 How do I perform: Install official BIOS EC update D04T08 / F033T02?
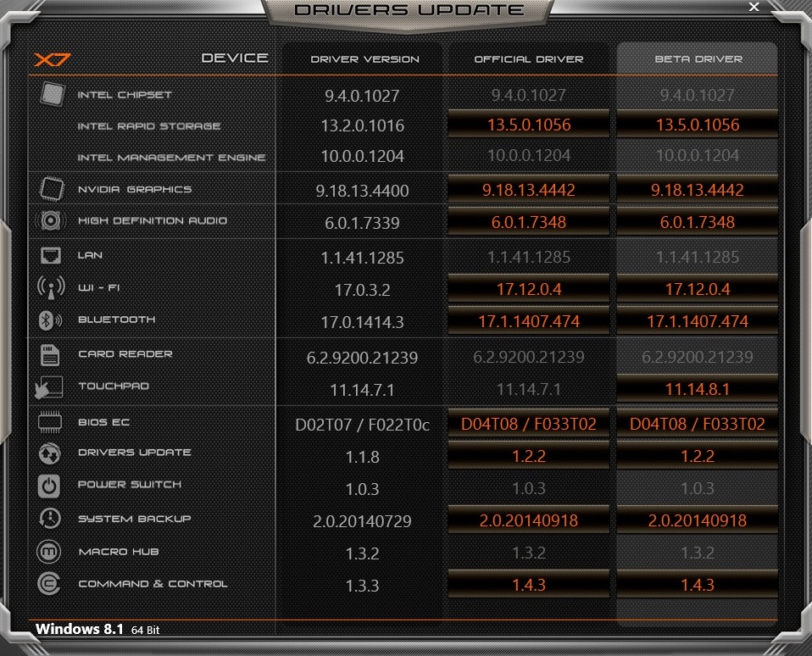click(529, 424)
